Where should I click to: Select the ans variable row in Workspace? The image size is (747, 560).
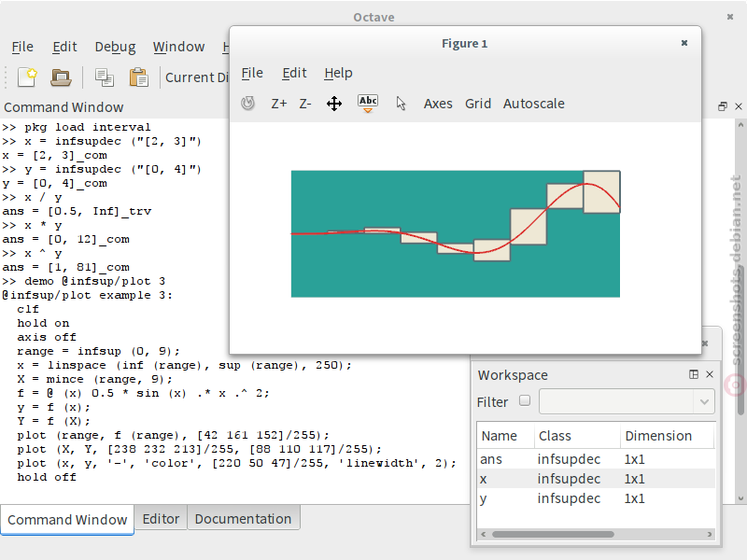click(x=597, y=459)
